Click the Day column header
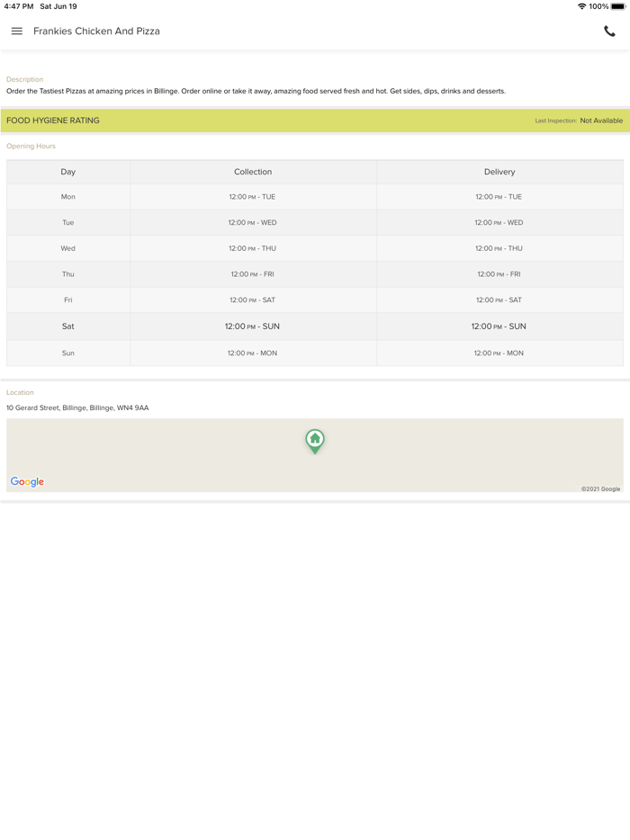 point(68,172)
